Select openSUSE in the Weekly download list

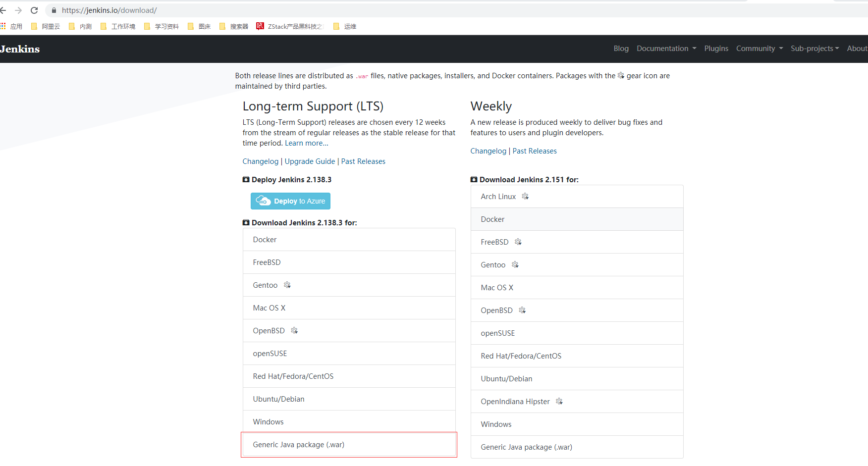(577, 333)
